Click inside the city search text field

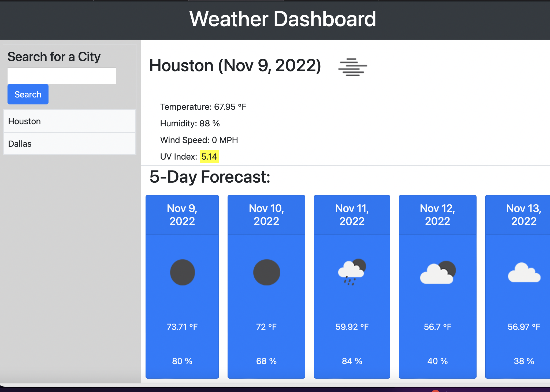[x=62, y=76]
